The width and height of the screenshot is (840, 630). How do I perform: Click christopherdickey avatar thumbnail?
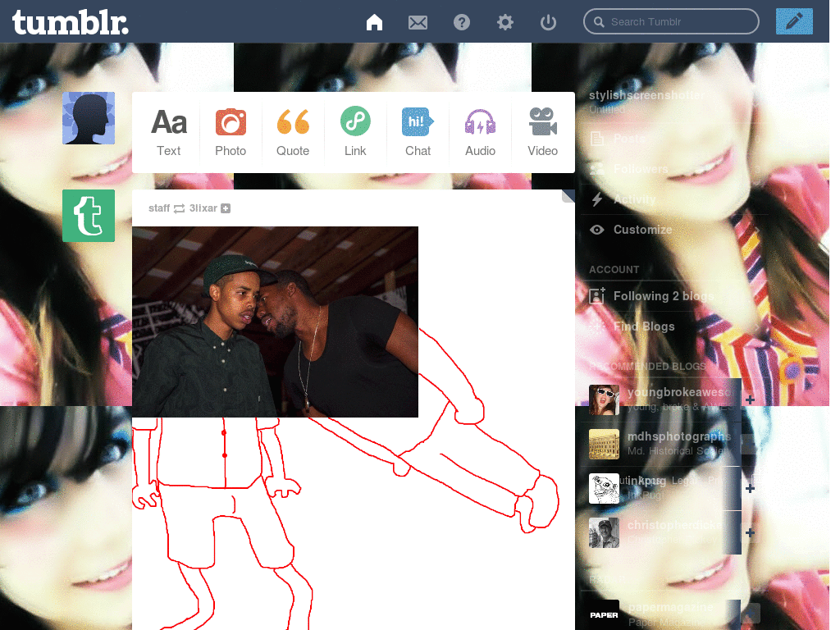[604, 532]
